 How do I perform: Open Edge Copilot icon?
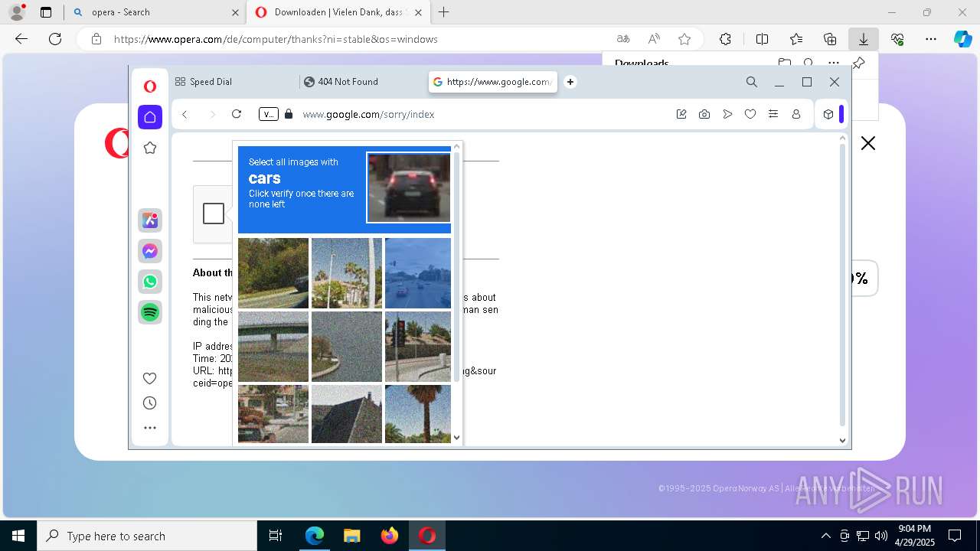pos(962,39)
